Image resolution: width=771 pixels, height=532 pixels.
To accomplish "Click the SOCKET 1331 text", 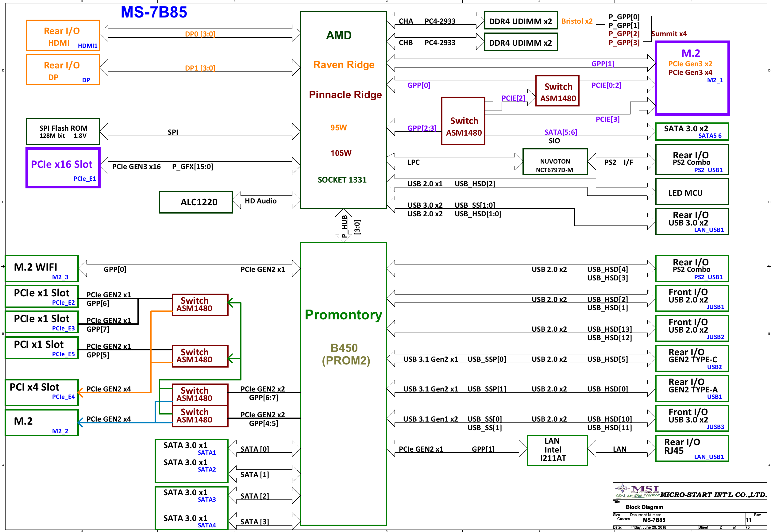I will (342, 180).
